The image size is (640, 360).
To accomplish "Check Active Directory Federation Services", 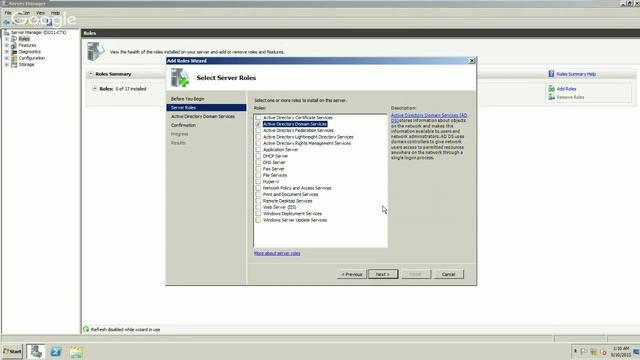I will (x=258, y=131).
